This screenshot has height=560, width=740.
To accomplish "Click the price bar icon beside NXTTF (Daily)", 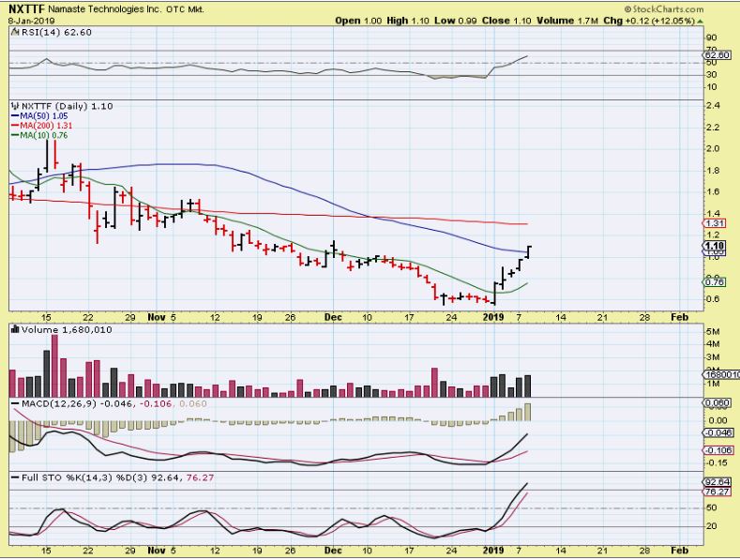I will click(x=15, y=106).
